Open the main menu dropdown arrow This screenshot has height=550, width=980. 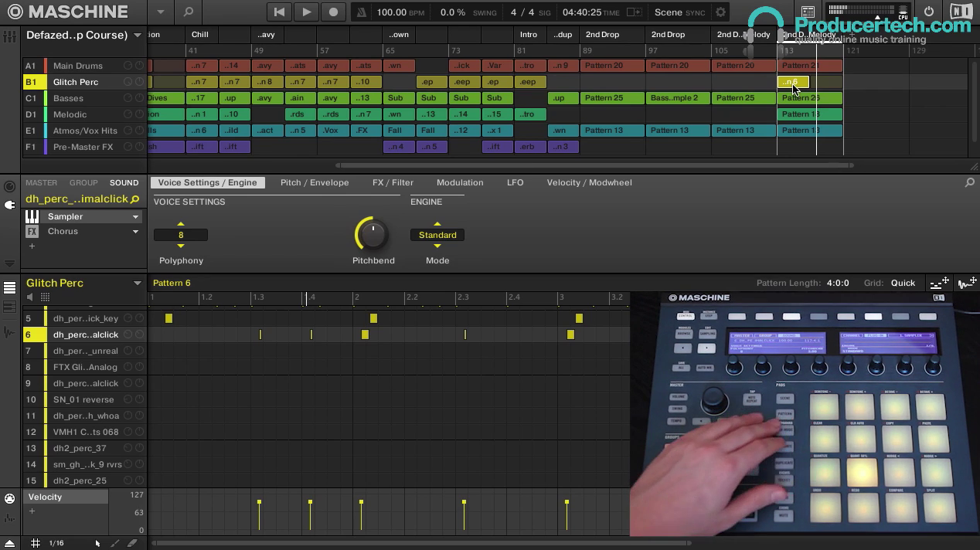pyautogui.click(x=161, y=12)
